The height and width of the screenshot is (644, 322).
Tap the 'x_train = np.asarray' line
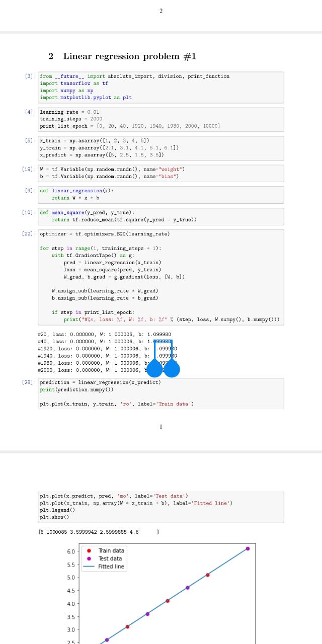pos(95,140)
